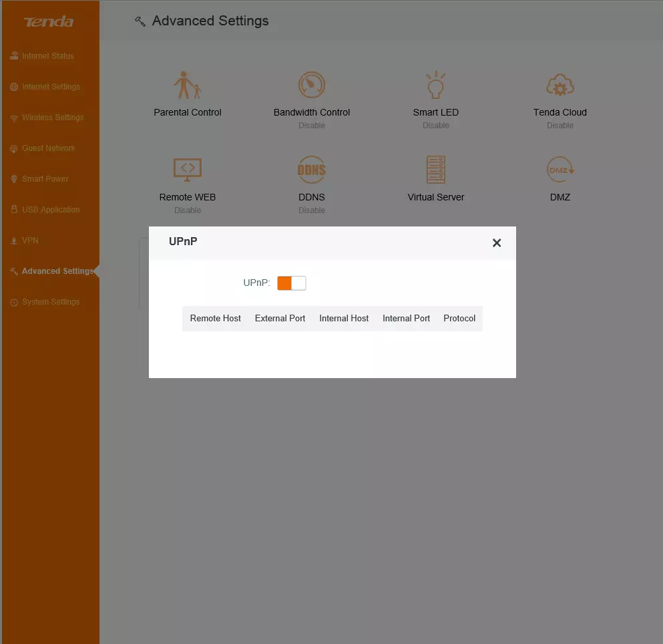Click the Wireless Settings wifi icon
Screen dimensions: 663x644
(x=14, y=118)
